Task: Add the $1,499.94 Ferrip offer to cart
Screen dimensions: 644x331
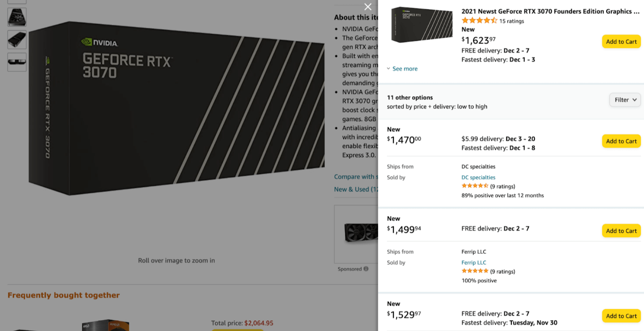Action: (621, 231)
